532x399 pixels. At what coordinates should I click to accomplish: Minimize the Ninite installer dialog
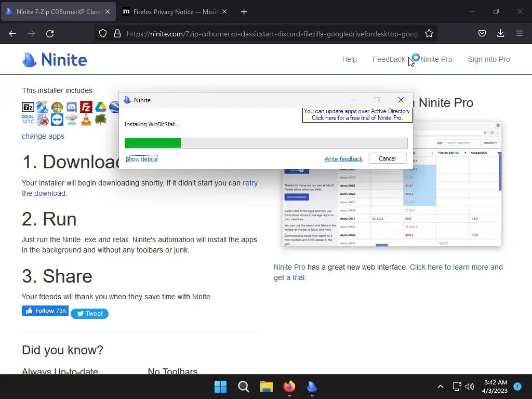[x=353, y=100]
